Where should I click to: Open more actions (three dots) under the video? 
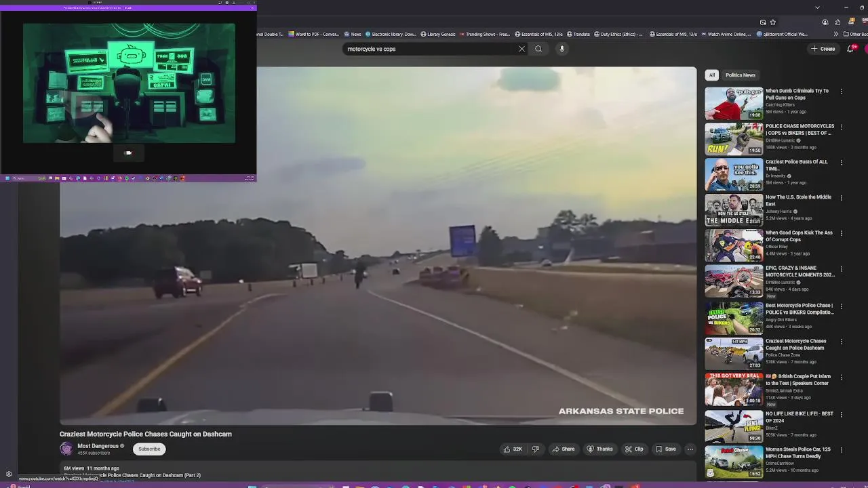coord(690,449)
